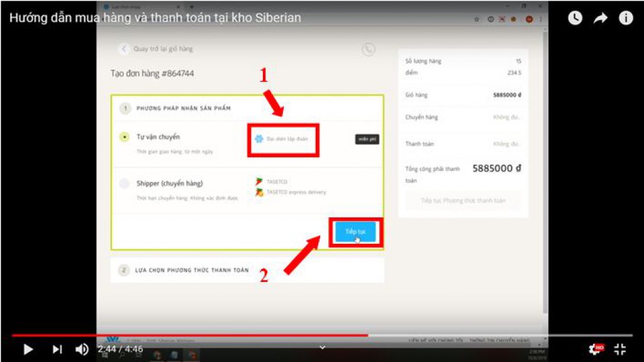This screenshot has height=362, width=644.
Task: Share the video via arrow icon
Action: (601, 18)
